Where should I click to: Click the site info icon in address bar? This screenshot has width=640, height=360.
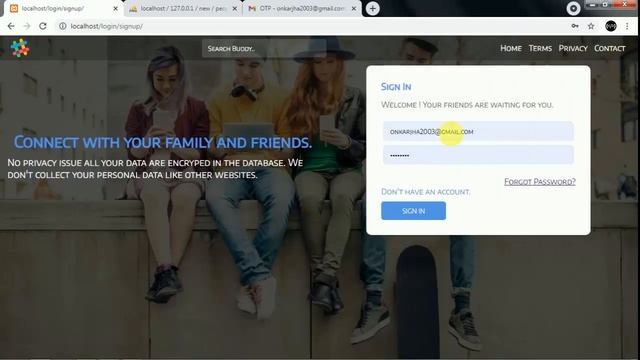(x=62, y=26)
